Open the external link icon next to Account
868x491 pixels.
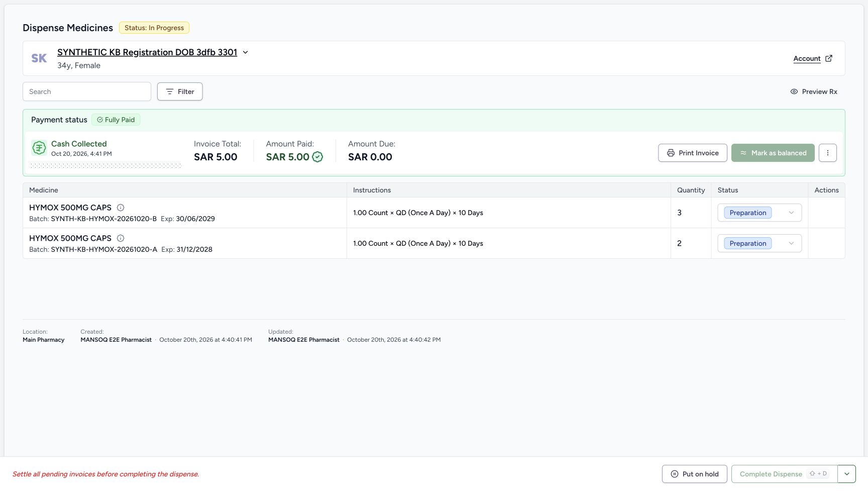click(x=829, y=58)
